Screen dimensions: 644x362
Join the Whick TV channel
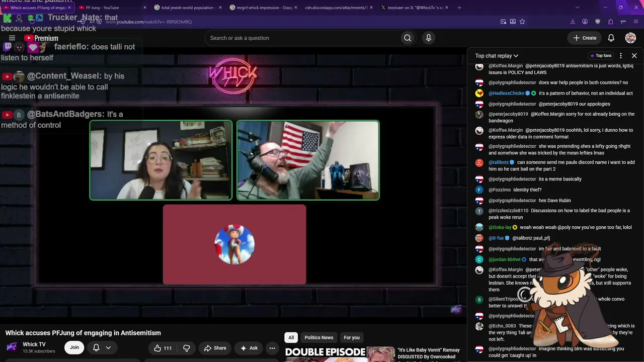(x=74, y=347)
